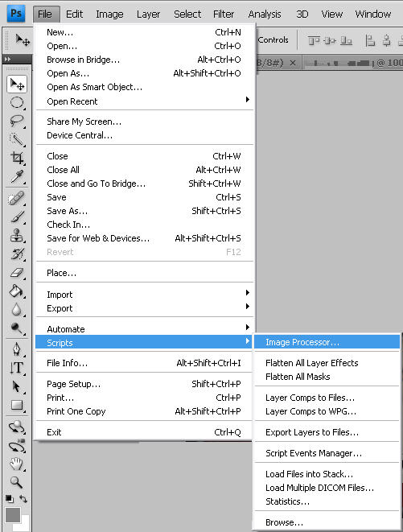Click the foreground color swatch
403x532 pixels.
pyautogui.click(x=13, y=515)
